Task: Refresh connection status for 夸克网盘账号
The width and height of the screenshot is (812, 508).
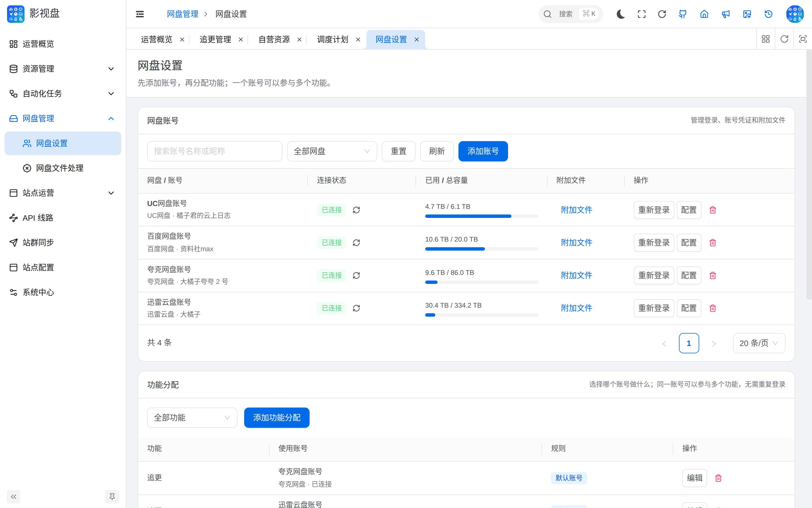Action: tap(356, 275)
